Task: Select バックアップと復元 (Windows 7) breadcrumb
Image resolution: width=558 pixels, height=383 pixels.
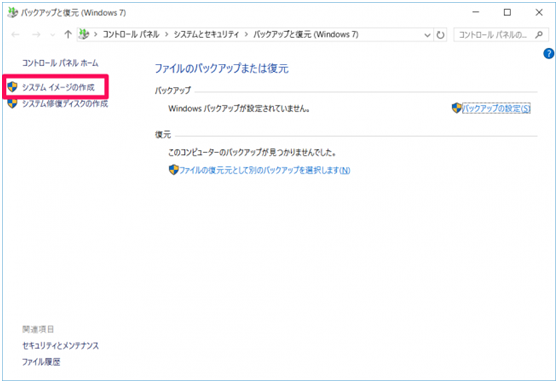Action: [306, 35]
